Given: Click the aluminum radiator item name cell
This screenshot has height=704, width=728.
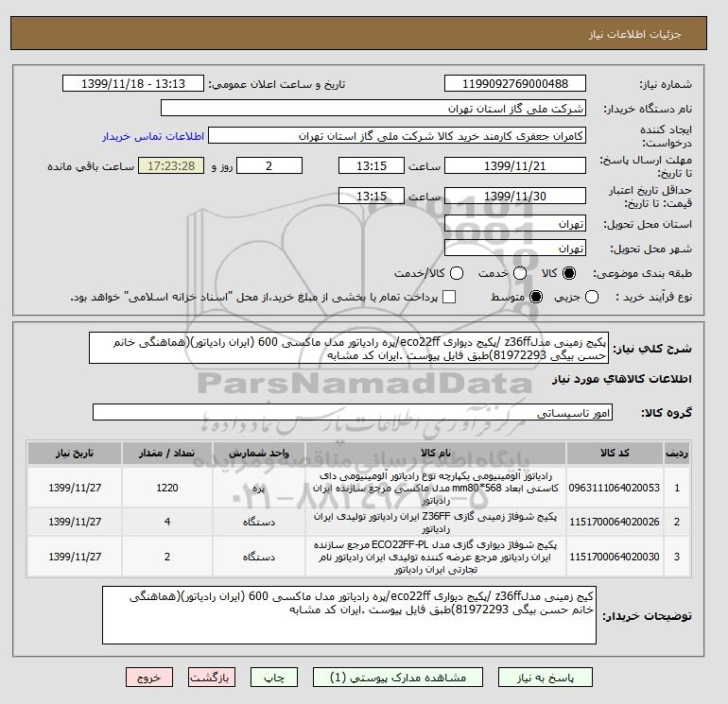Looking at the screenshot, I should click(436, 489).
